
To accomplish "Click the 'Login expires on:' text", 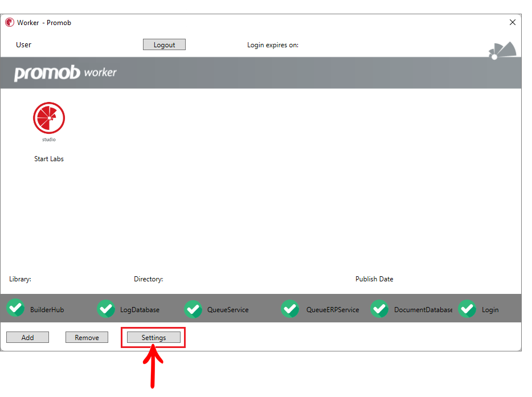I will [x=273, y=45].
